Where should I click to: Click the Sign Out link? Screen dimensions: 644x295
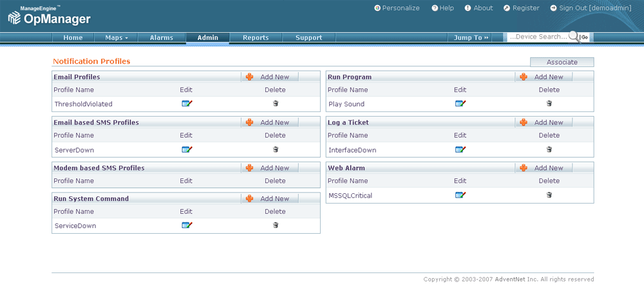tap(590, 8)
